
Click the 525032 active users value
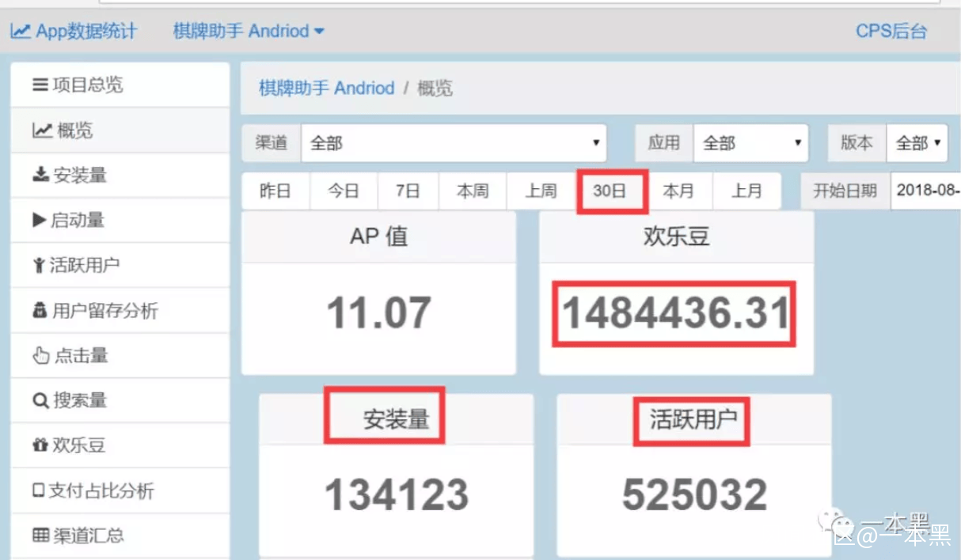[694, 495]
